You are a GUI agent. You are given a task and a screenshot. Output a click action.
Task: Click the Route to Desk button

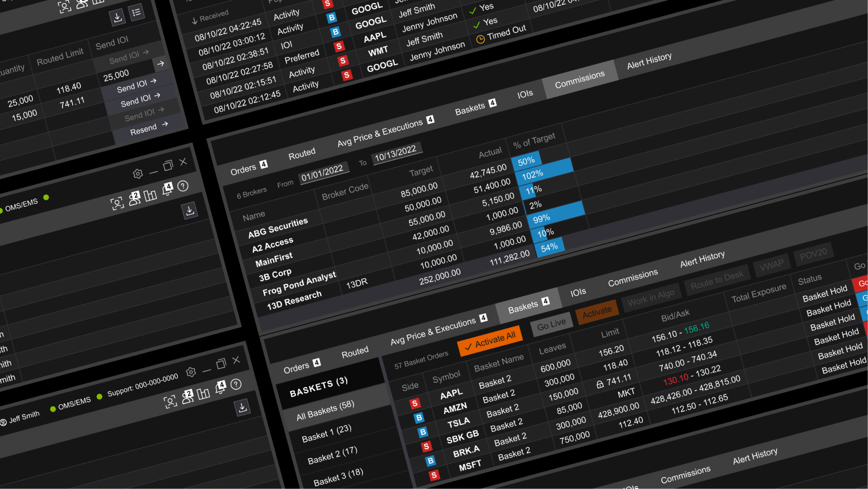pos(716,279)
